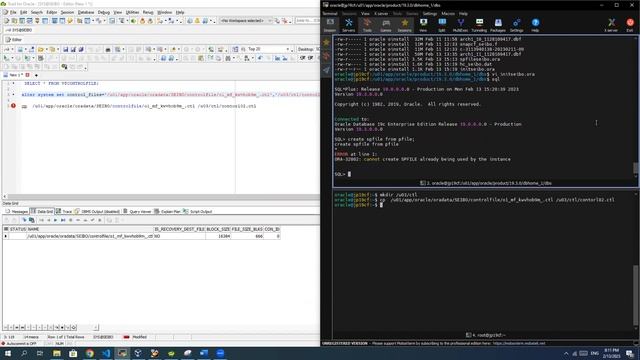Open the Tunneling tool in MobaXterm
This screenshot has height=360, width=640.
coord(479,25)
